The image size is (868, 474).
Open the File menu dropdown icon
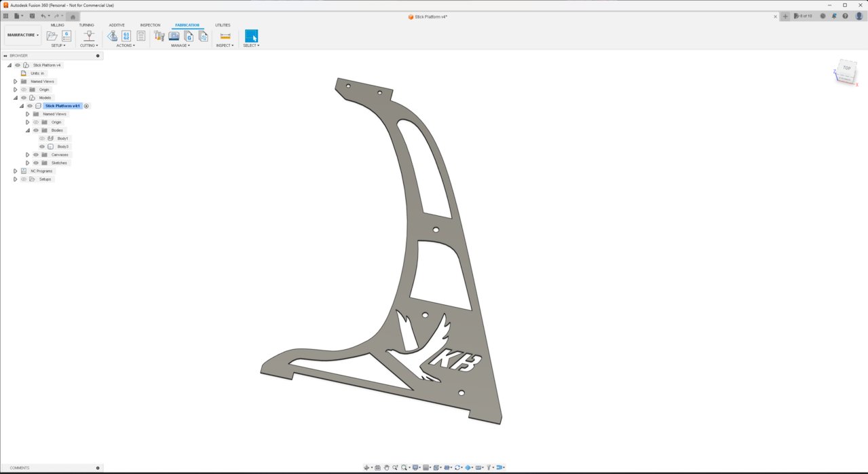point(18,16)
